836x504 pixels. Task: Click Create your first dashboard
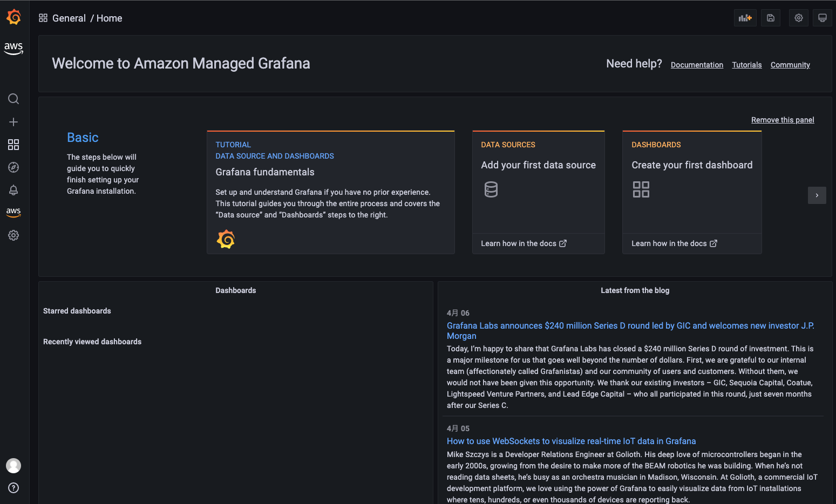[x=692, y=165]
